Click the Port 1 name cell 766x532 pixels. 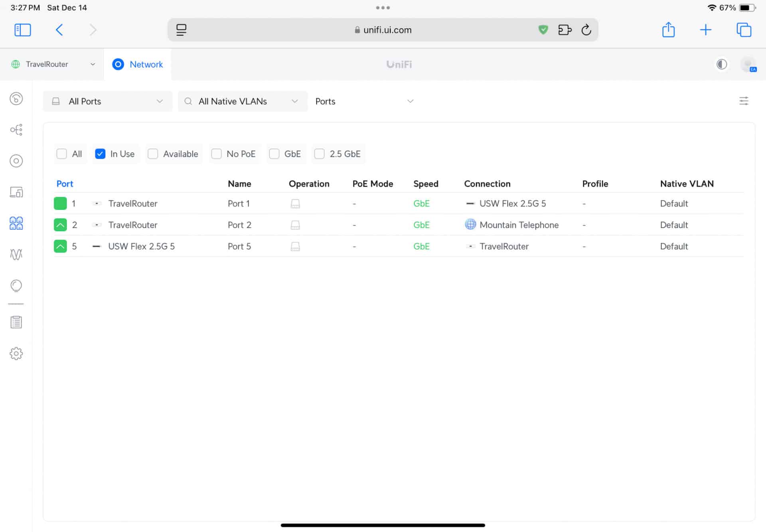[x=239, y=204]
